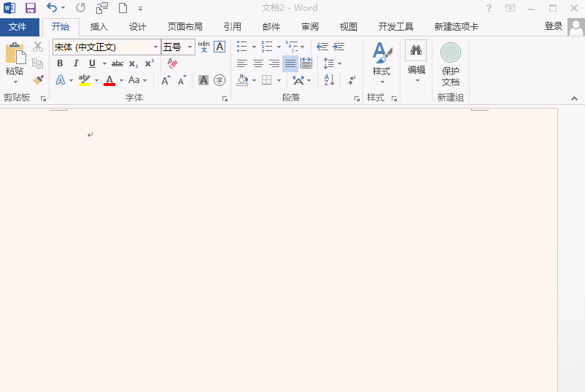Click the Save icon in quick access toolbar
This screenshot has height=392, width=585.
30,8
